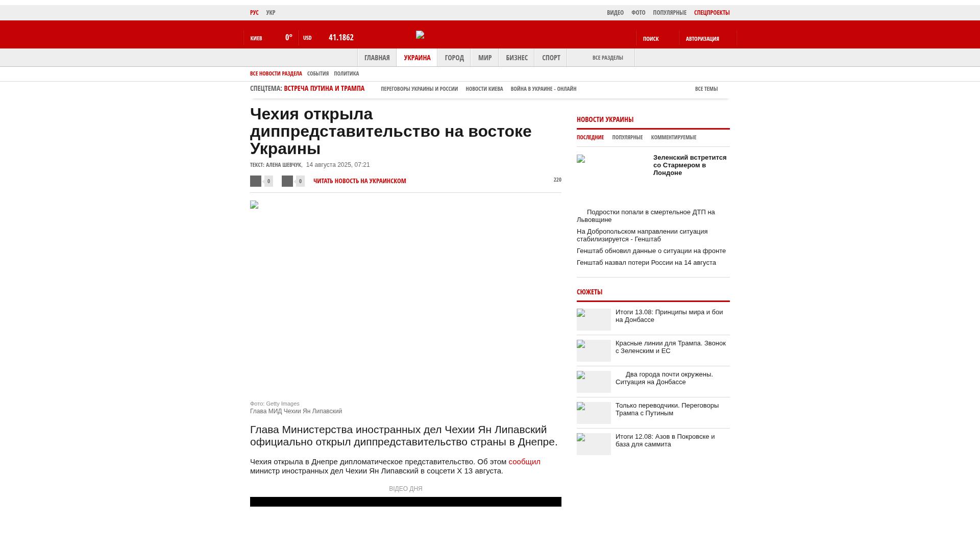Click the broken article photo icon

254,205
